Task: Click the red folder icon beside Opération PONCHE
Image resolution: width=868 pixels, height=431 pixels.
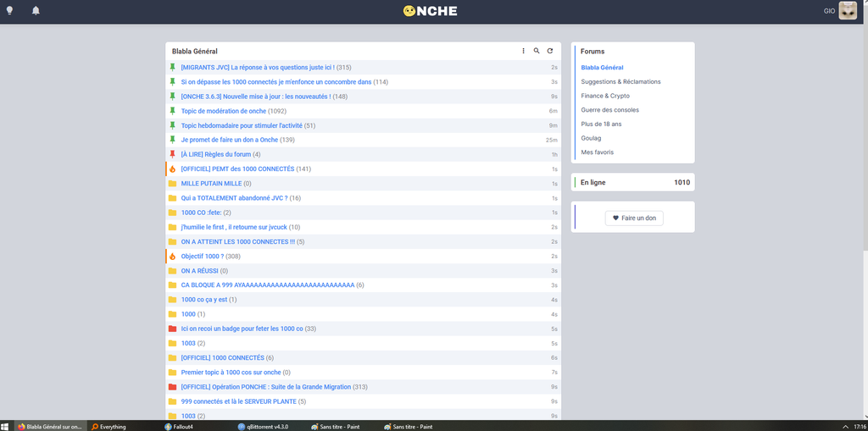Action: tap(172, 387)
